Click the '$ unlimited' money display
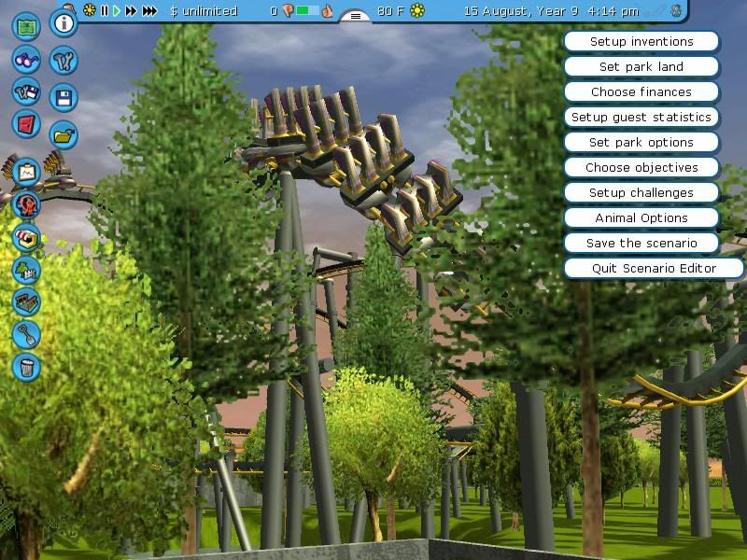The width and height of the screenshot is (747, 560). pyautogui.click(x=204, y=10)
